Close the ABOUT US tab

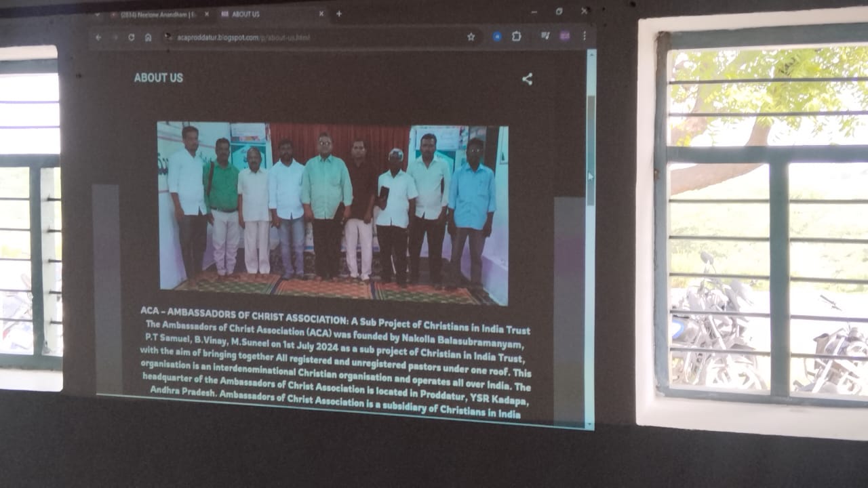321,14
